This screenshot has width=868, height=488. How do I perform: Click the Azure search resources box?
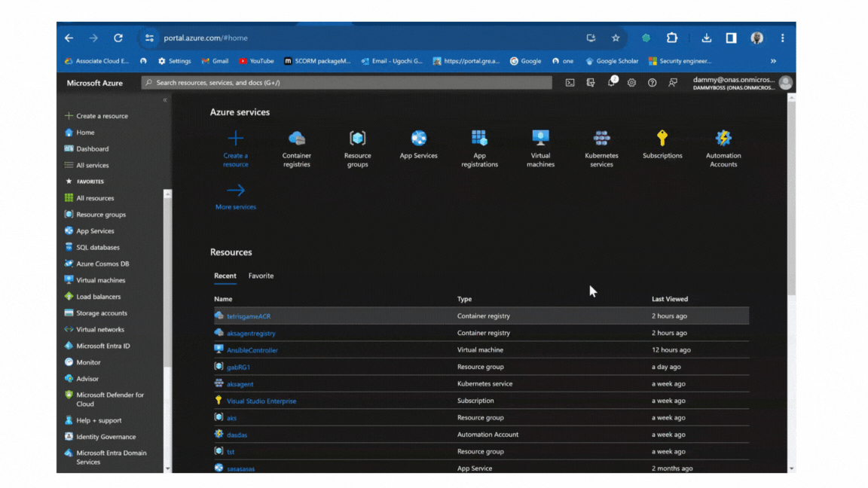point(347,82)
